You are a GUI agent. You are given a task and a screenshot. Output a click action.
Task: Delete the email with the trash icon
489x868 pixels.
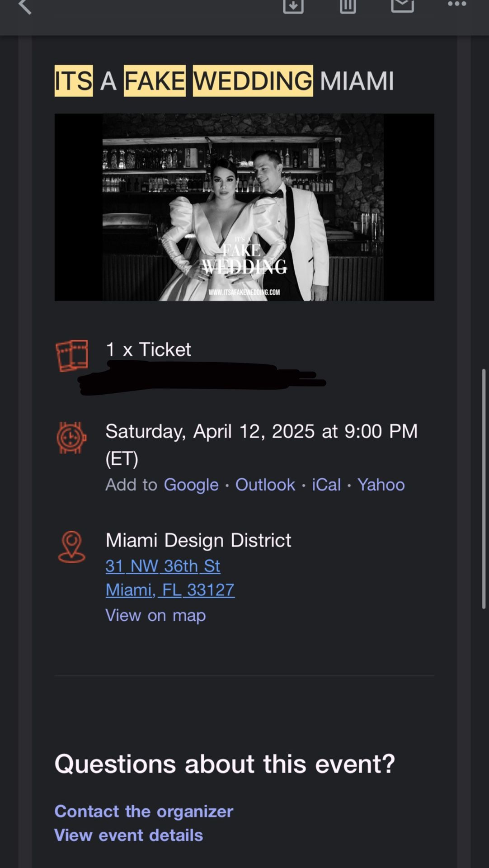[348, 5]
